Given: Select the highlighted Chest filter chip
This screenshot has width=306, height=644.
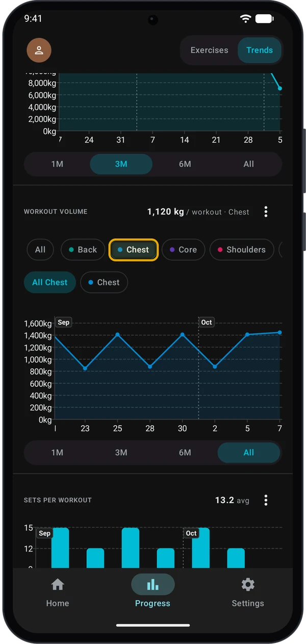Looking at the screenshot, I should 134,250.
